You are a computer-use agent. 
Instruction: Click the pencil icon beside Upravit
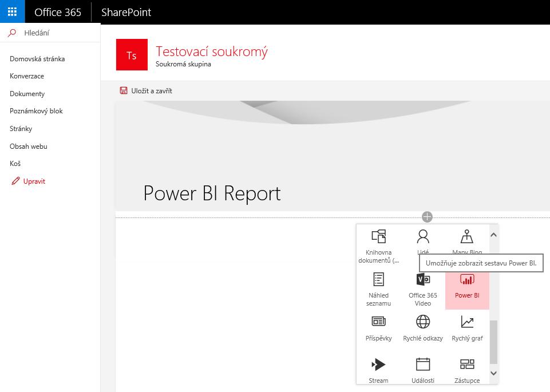15,181
